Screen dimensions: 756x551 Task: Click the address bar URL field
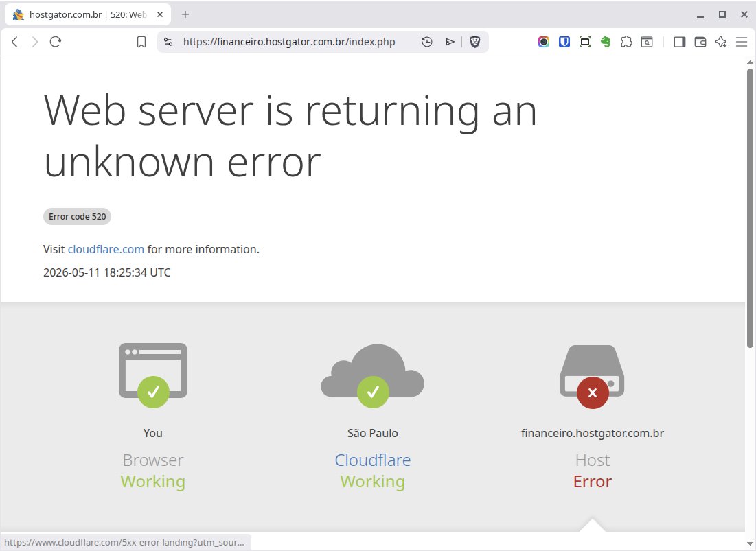click(289, 42)
